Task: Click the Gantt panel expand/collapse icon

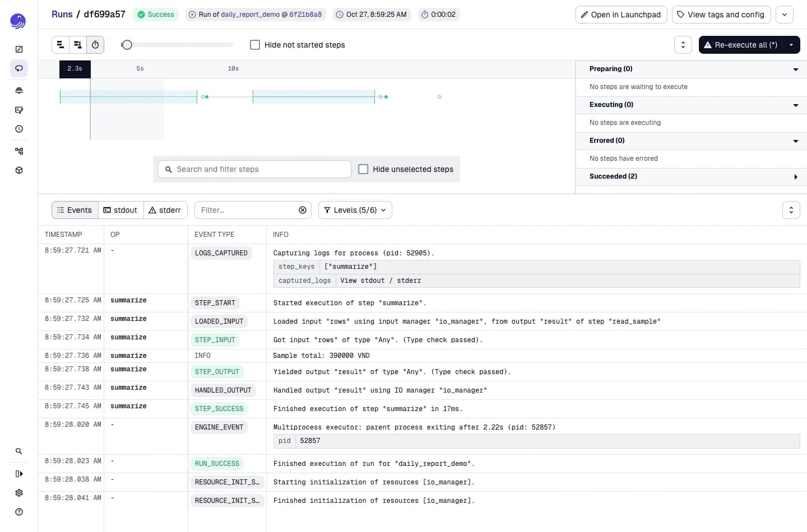Action: pos(683,45)
